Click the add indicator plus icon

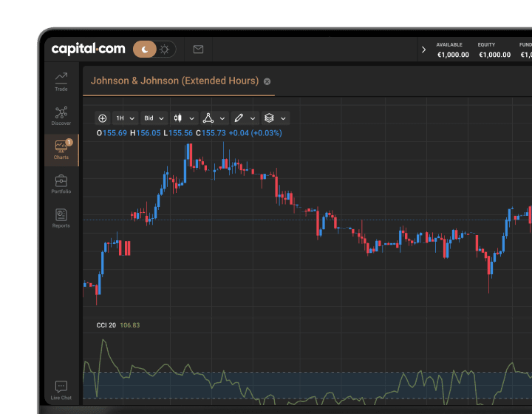[x=103, y=118]
